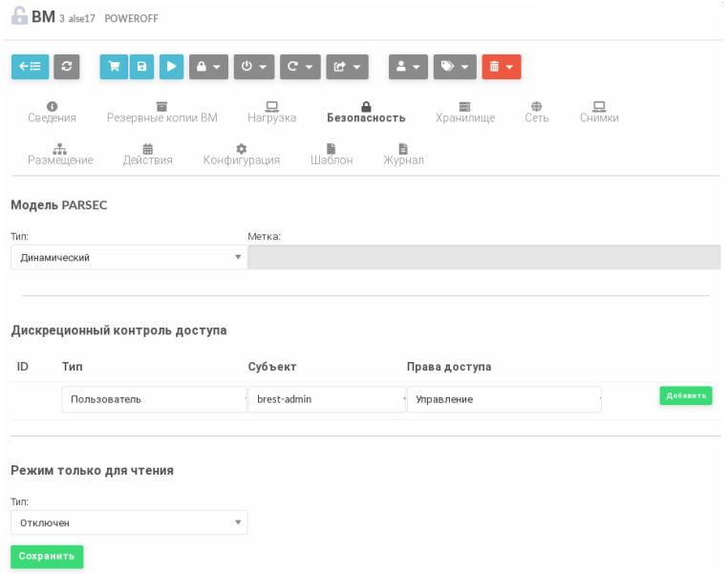Open the user ownership dropdown

[408, 67]
